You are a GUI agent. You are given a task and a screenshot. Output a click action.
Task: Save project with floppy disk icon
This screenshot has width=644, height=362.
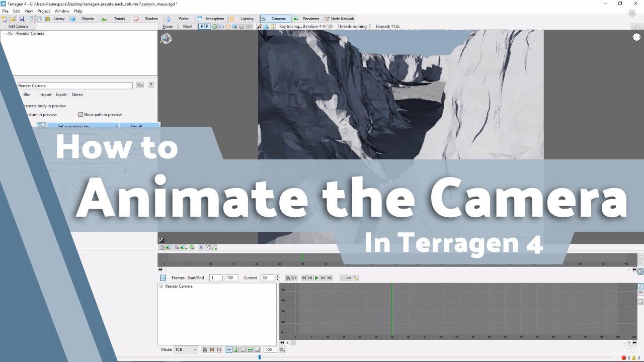pyautogui.click(x=22, y=19)
